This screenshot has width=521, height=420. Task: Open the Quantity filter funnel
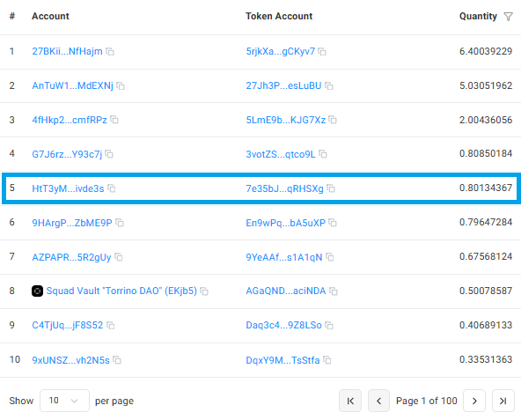[508, 17]
